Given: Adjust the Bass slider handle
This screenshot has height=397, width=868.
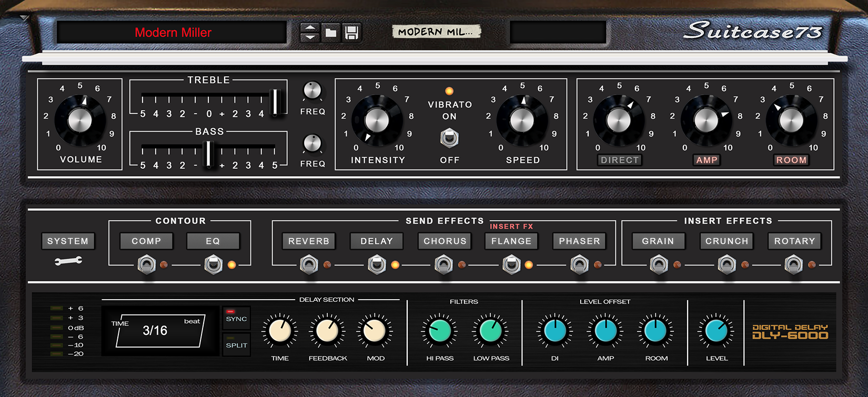Looking at the screenshot, I should tap(208, 154).
